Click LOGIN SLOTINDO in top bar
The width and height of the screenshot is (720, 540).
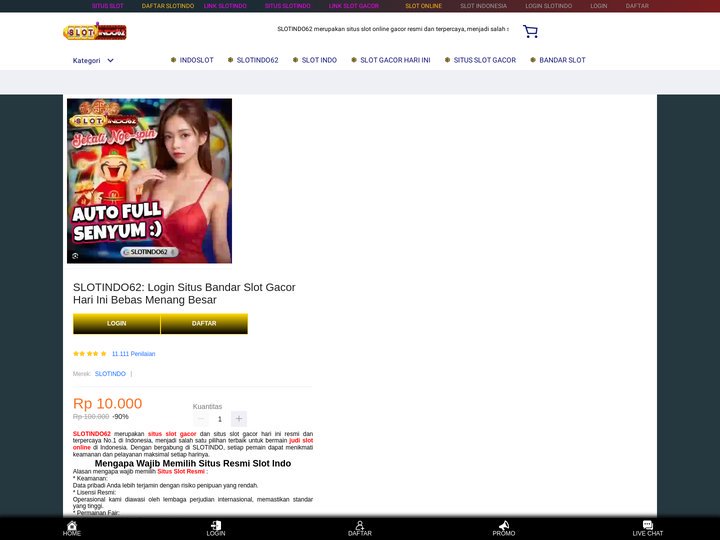(x=549, y=6)
